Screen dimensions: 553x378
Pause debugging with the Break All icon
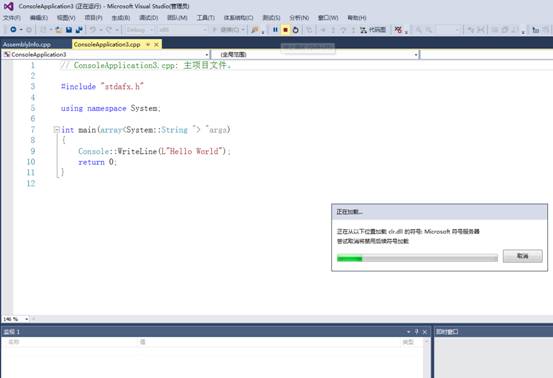coord(275,30)
